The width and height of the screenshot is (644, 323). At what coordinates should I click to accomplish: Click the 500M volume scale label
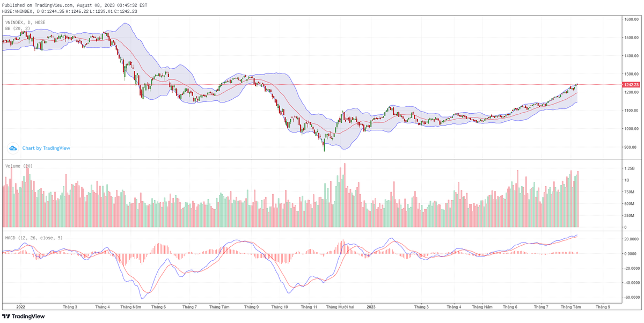tap(629, 204)
